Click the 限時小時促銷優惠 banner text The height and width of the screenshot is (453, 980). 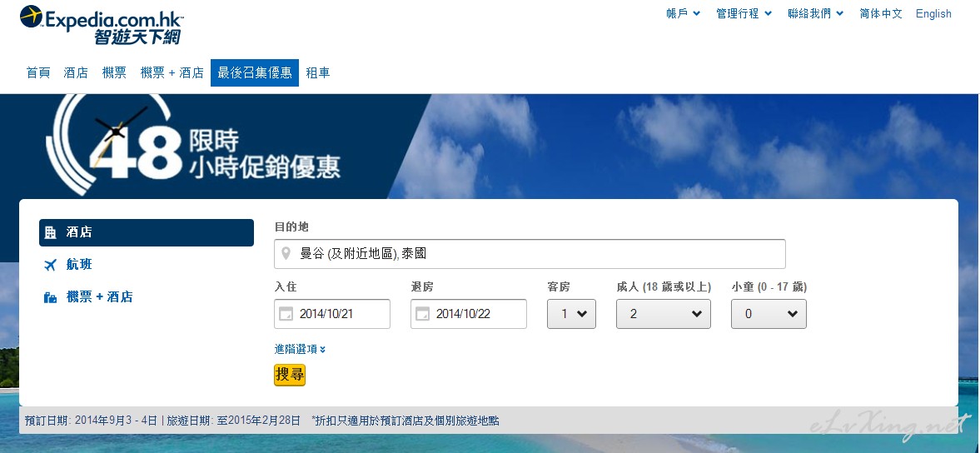[x=265, y=154]
